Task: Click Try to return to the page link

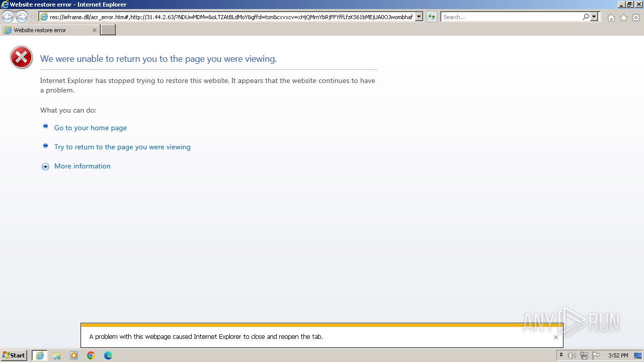Action: click(x=122, y=147)
